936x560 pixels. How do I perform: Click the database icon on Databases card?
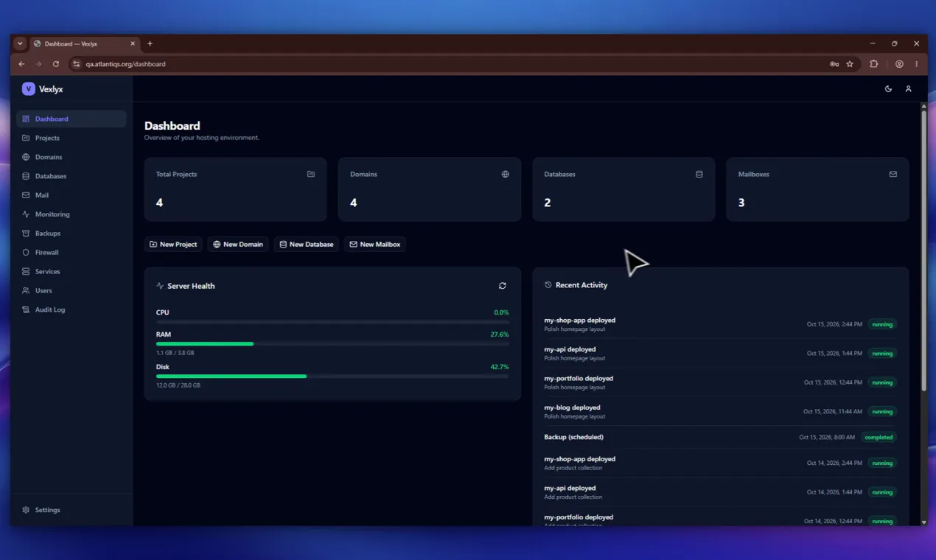pyautogui.click(x=699, y=175)
